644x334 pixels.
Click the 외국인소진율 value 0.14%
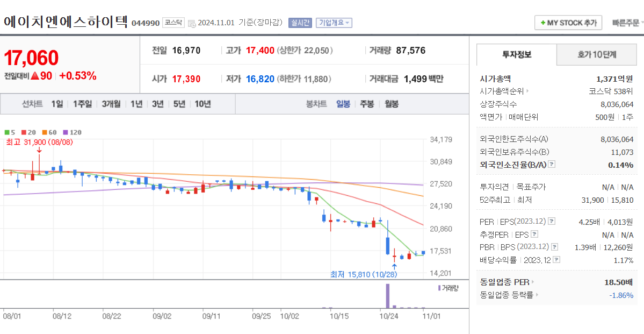(x=621, y=165)
